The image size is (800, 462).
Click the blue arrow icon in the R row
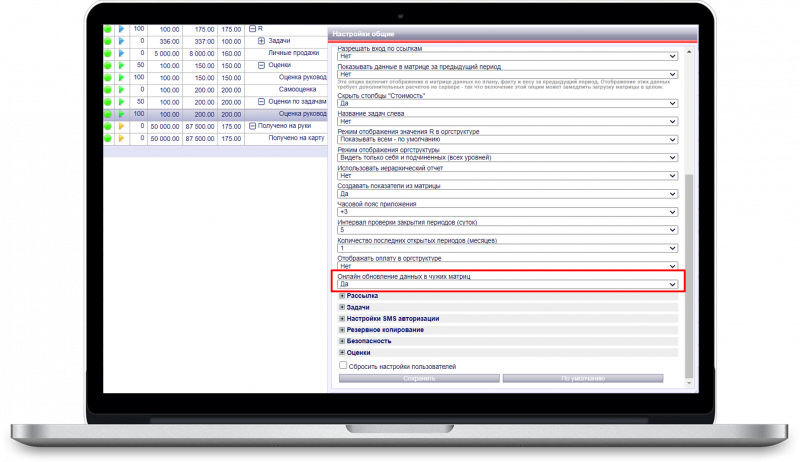point(121,29)
